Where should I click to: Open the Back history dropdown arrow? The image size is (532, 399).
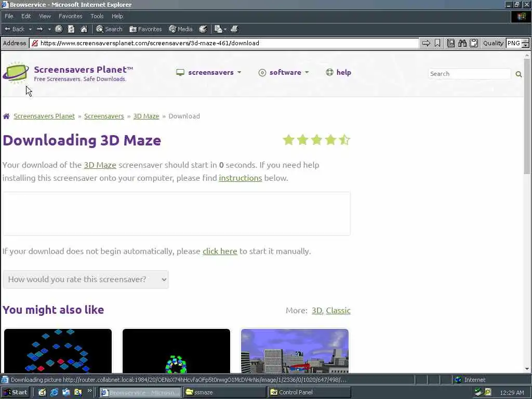point(30,29)
